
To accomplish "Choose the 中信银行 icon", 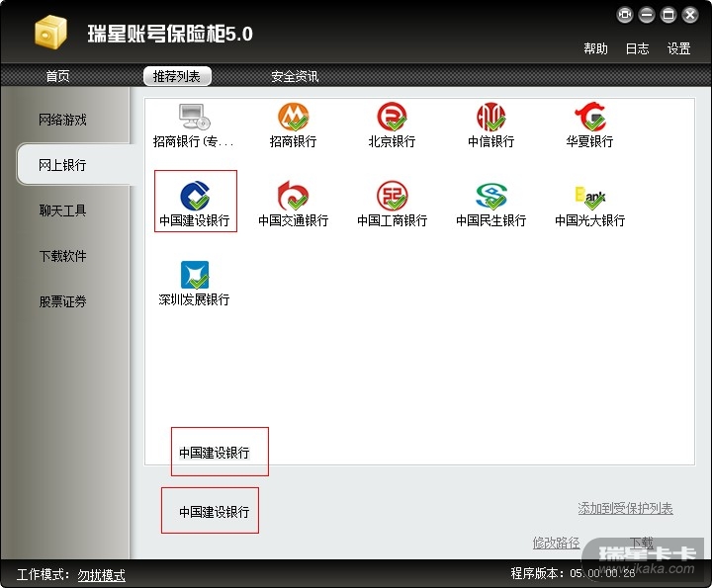I will pos(490,117).
